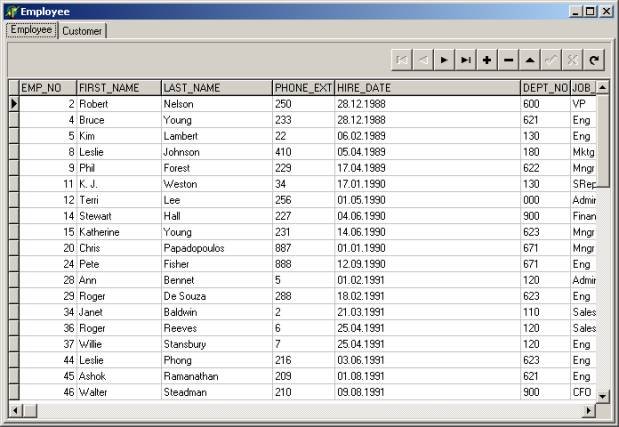The height and width of the screenshot is (427, 619).
Task: Click the edit record triangle button
Action: (530, 60)
